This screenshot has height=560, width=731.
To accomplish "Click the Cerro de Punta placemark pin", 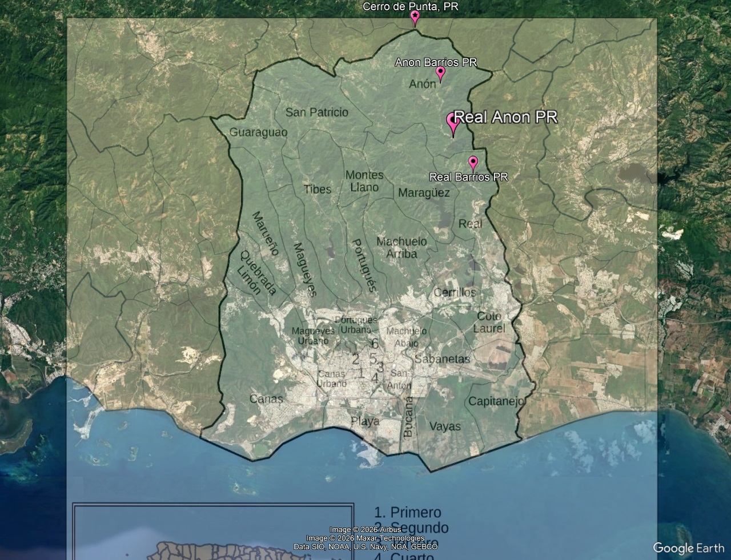I will [415, 18].
